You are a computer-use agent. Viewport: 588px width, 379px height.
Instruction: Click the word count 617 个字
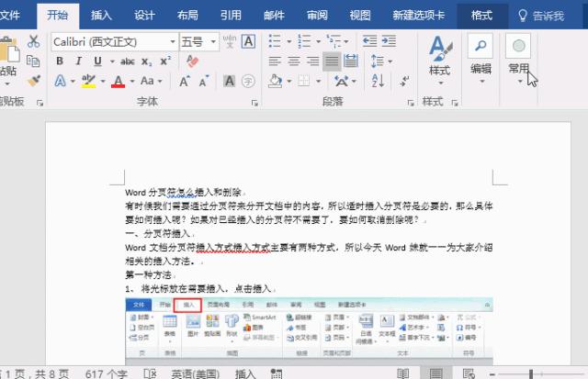(107, 373)
